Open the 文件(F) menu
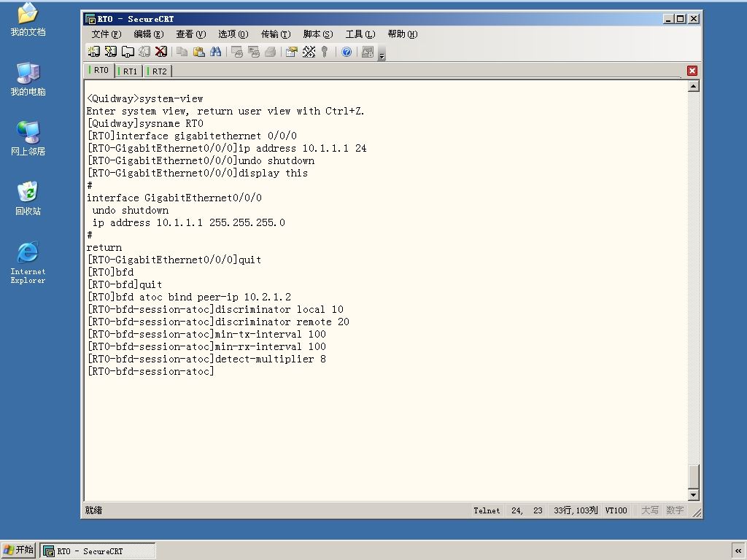 pos(107,34)
